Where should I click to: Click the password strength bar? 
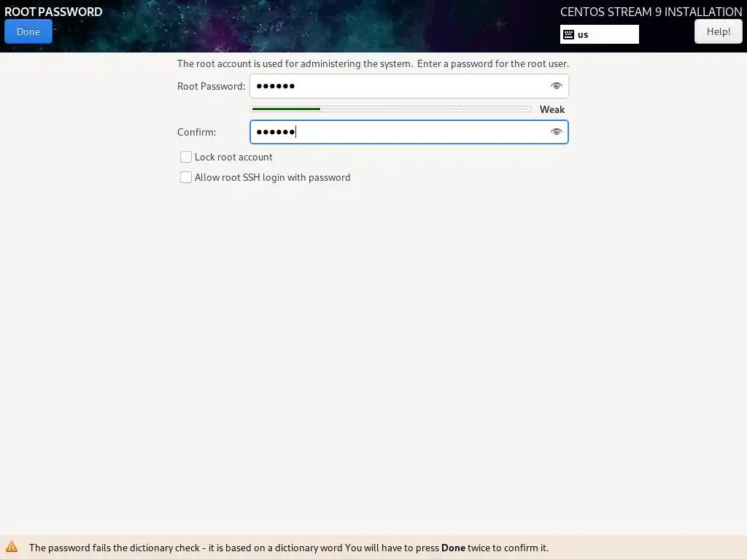click(x=390, y=109)
